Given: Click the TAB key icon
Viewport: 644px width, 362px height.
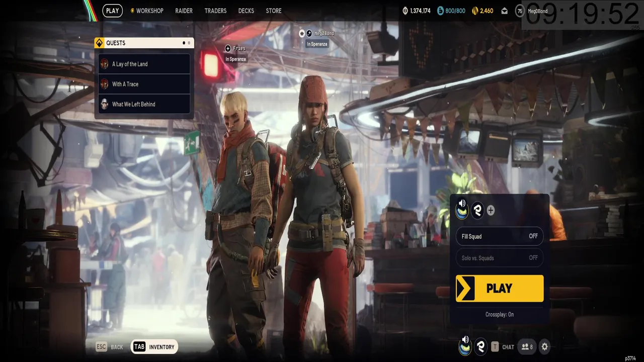Looking at the screenshot, I should coord(139,347).
